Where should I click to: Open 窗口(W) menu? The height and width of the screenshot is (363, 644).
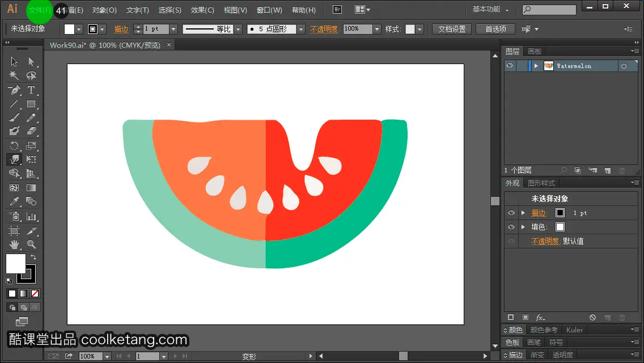tap(269, 10)
